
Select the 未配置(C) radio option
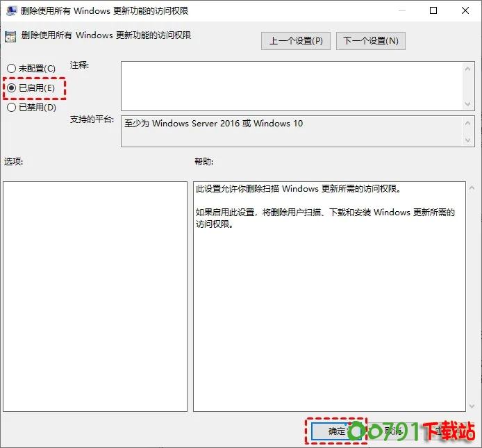(11, 69)
